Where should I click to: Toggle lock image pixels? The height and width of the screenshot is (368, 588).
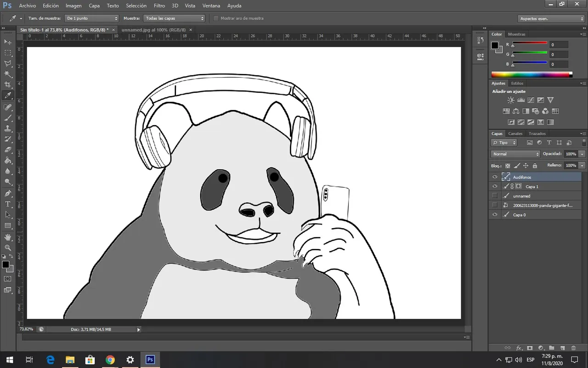(517, 166)
